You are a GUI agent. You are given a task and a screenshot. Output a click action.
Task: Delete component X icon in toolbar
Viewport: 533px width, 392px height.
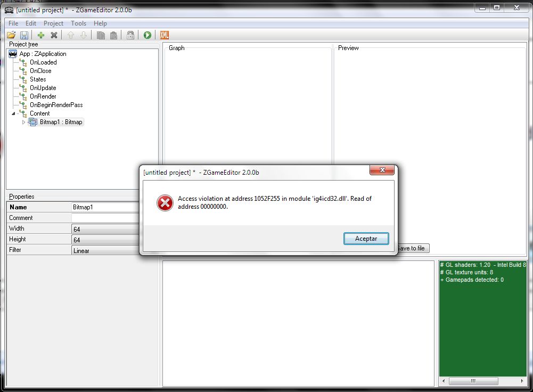[54, 35]
